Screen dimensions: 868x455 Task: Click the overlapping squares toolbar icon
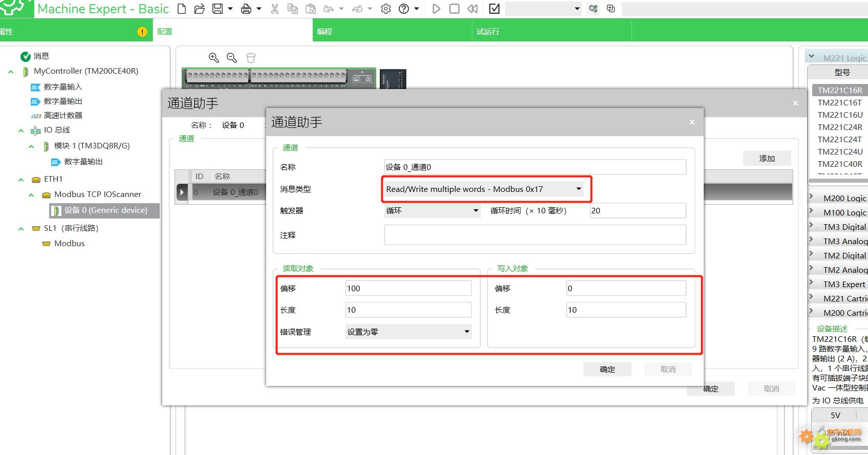tap(611, 9)
